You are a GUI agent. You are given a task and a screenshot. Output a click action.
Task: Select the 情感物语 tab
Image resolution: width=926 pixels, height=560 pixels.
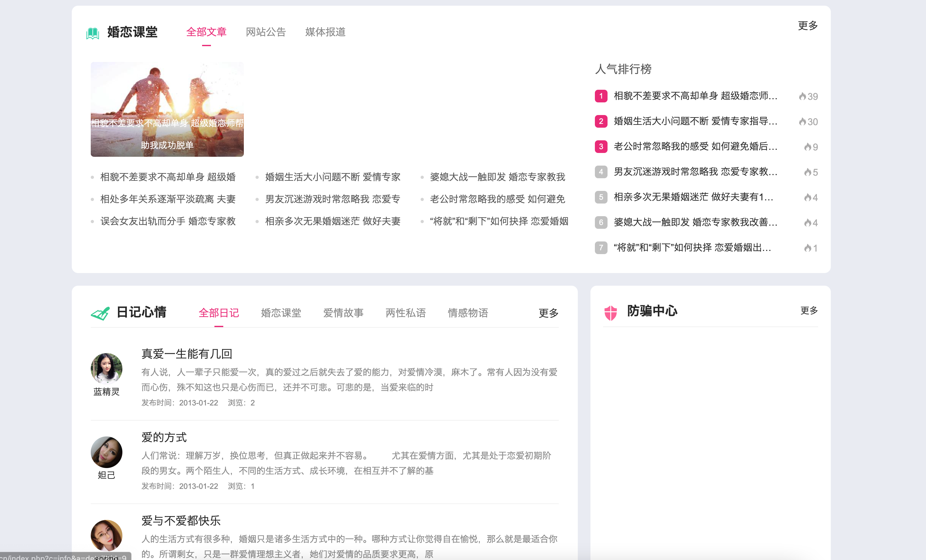[x=468, y=313]
